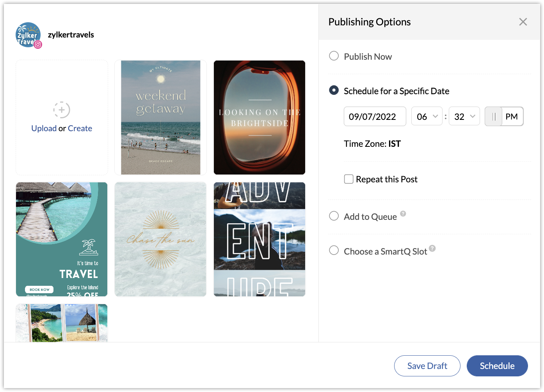The width and height of the screenshot is (544, 392).
Task: Toggle the AM/PM switch
Action: click(504, 116)
